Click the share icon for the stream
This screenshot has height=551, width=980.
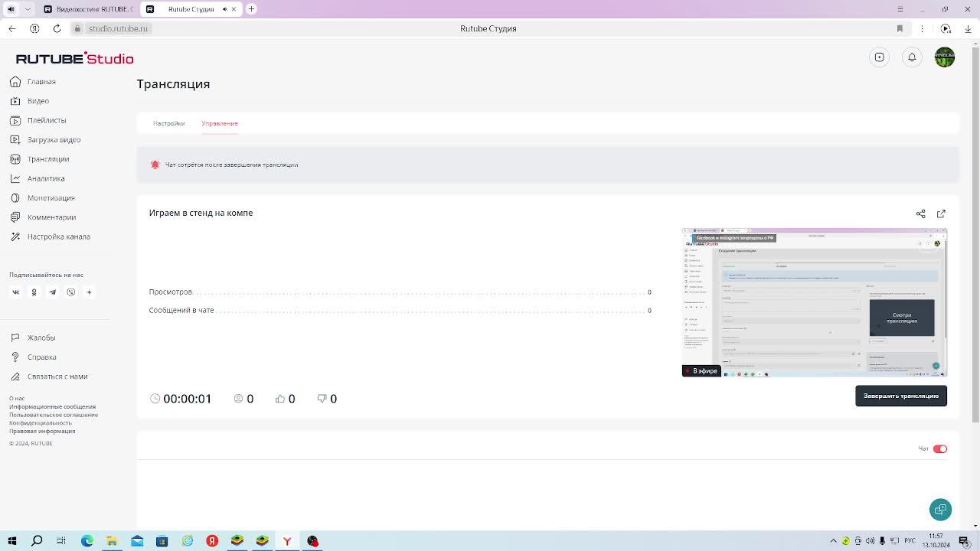click(921, 214)
